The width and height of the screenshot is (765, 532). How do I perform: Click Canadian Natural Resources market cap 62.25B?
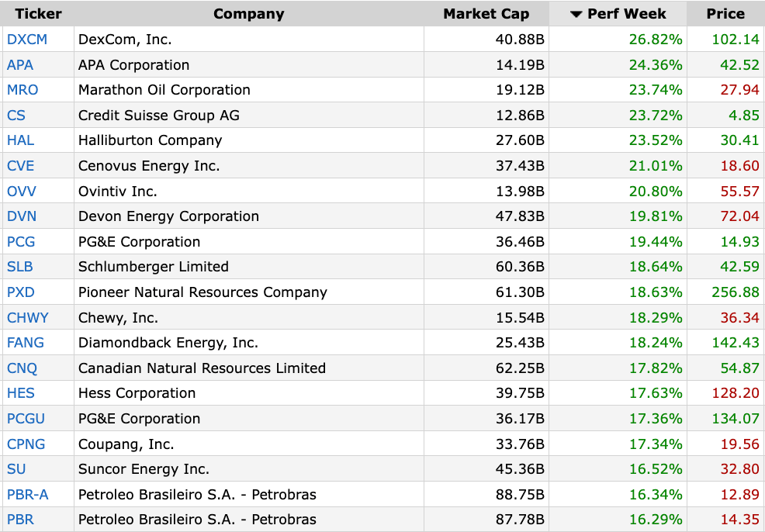pos(520,368)
